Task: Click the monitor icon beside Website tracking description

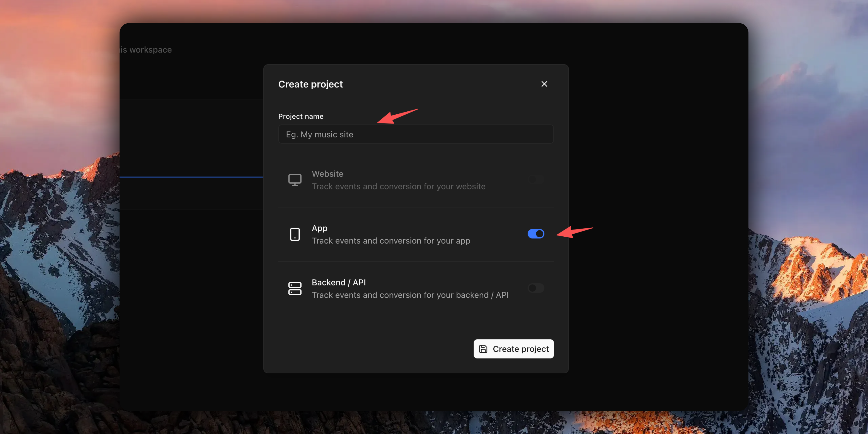Action: (295, 180)
